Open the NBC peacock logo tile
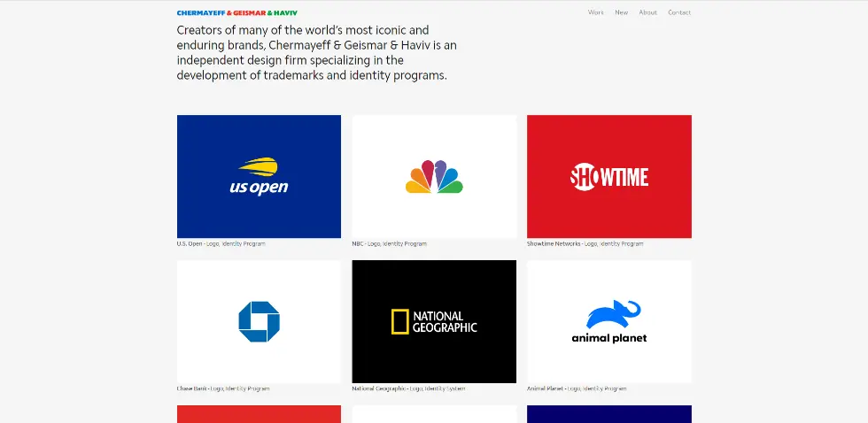Viewport: 868px width, 423px height. click(x=434, y=176)
